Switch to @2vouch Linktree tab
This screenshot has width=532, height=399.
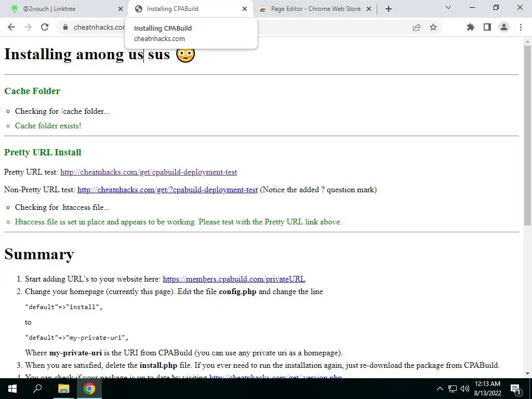[63, 9]
